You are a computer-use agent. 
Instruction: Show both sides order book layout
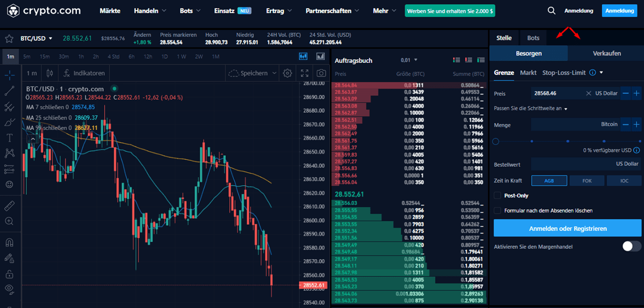click(456, 60)
